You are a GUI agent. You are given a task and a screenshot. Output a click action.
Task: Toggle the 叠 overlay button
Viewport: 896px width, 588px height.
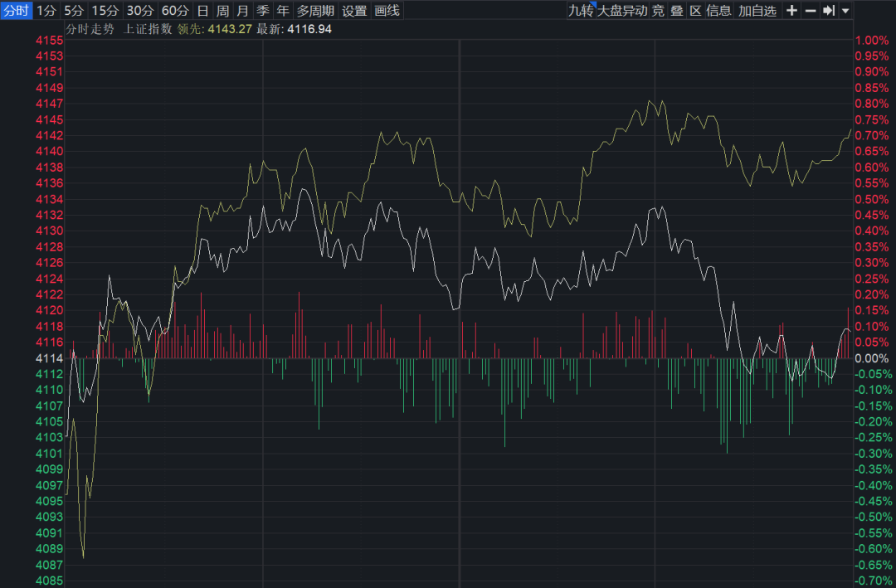click(x=676, y=11)
